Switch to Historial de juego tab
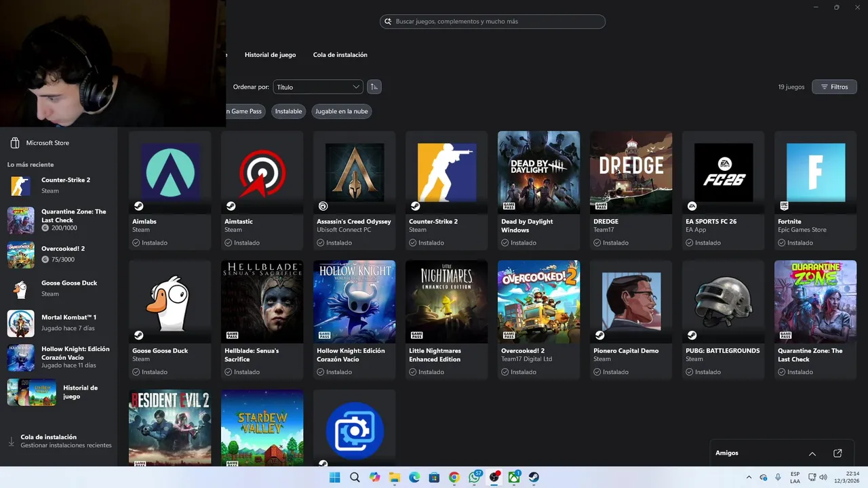This screenshot has height=488, width=868. [270, 55]
